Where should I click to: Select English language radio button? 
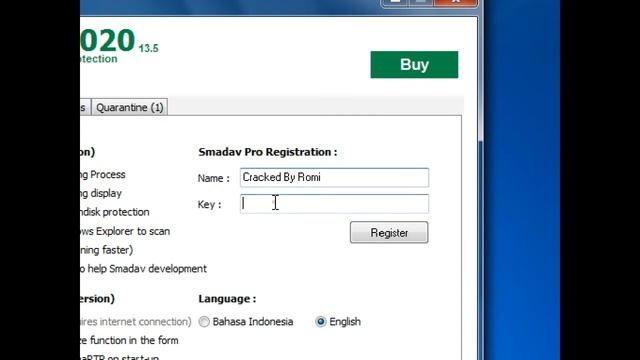pos(321,322)
